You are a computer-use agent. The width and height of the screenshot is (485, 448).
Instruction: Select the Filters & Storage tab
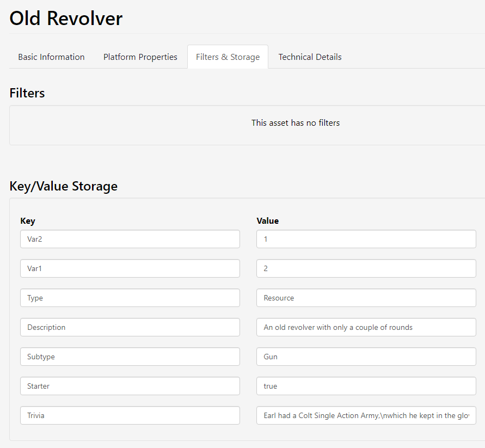click(x=228, y=57)
